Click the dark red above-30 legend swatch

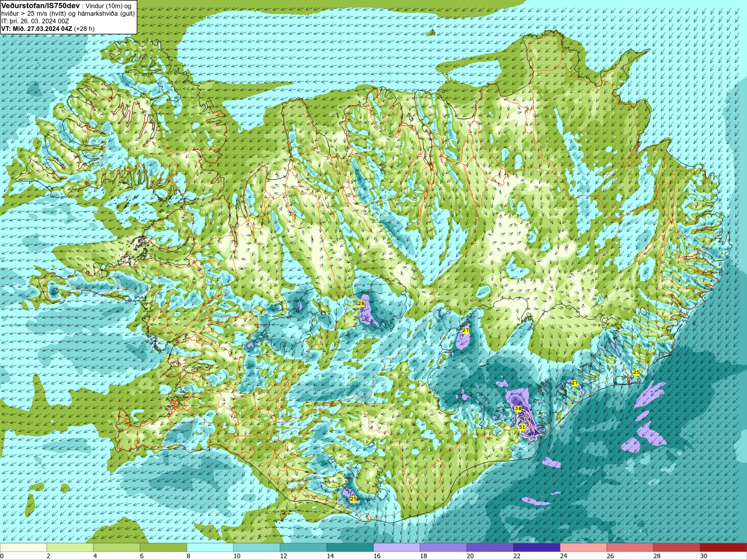pos(724,548)
